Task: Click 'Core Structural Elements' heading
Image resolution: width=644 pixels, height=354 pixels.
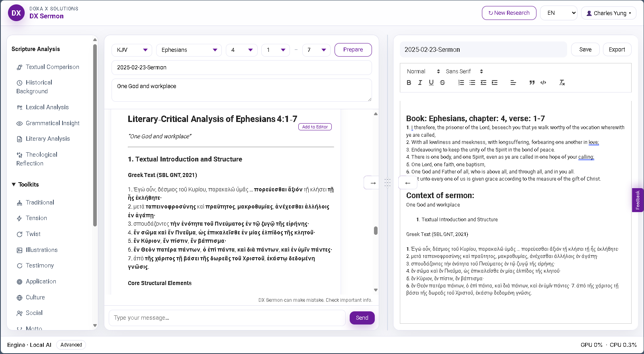Action: (160, 283)
